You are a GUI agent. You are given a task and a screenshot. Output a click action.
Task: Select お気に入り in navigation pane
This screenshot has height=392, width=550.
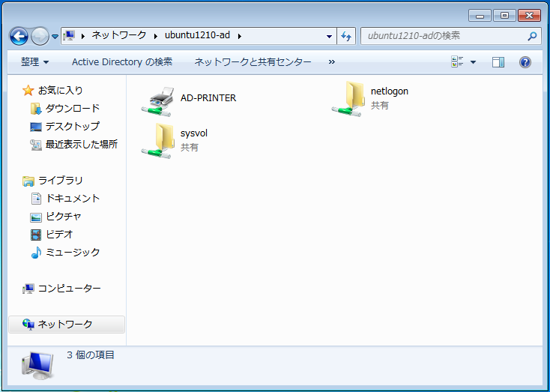(x=61, y=91)
